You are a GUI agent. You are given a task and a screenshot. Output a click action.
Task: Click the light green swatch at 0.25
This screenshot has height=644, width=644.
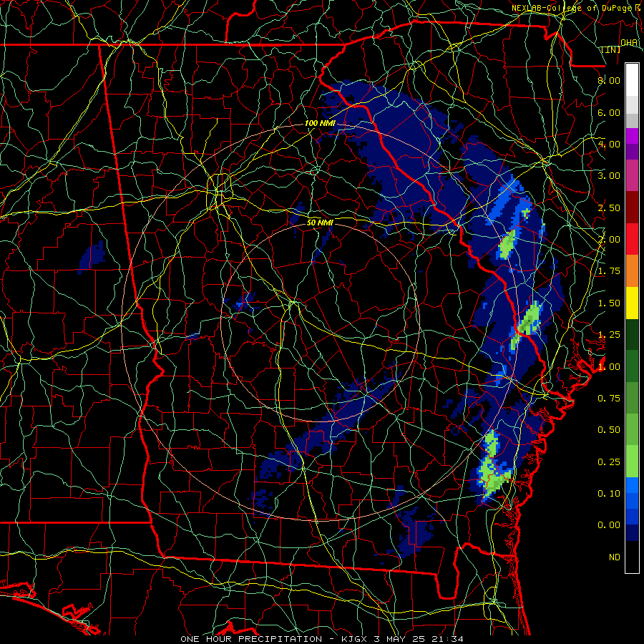(x=632, y=462)
